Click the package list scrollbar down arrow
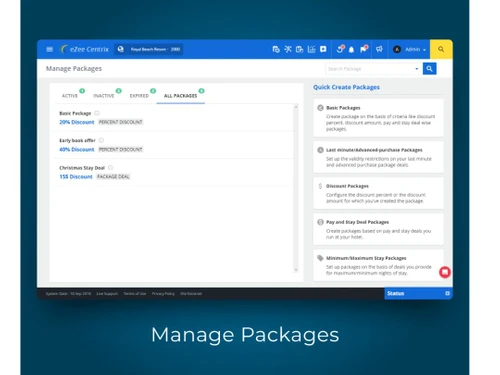Viewport: 500px width, 375px height. coord(296,270)
